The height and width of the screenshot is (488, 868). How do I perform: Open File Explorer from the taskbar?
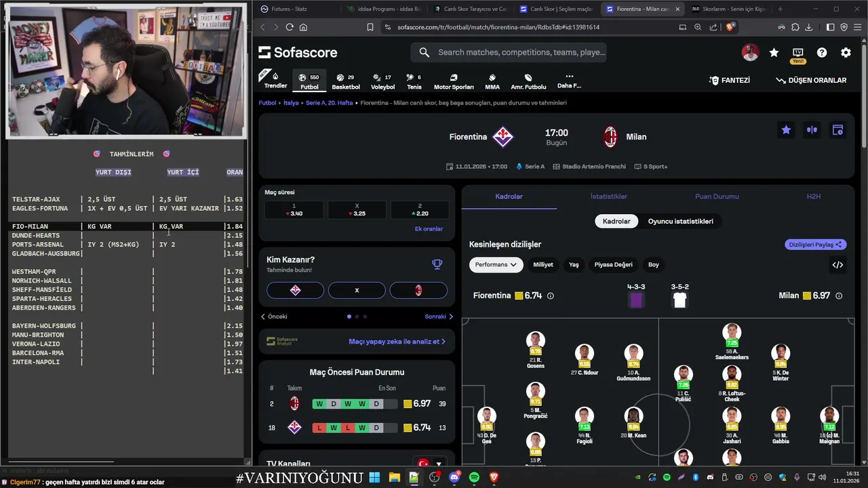point(394,478)
